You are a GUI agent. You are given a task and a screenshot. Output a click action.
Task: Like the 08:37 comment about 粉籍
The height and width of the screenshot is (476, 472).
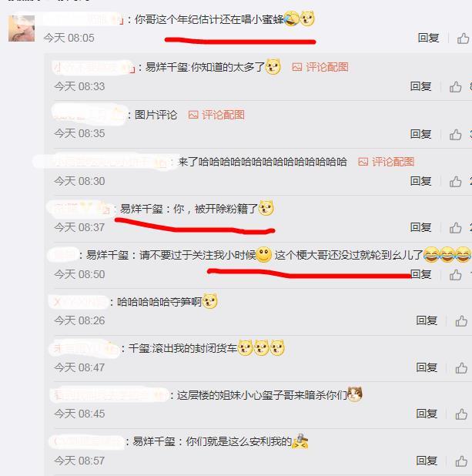click(x=455, y=228)
